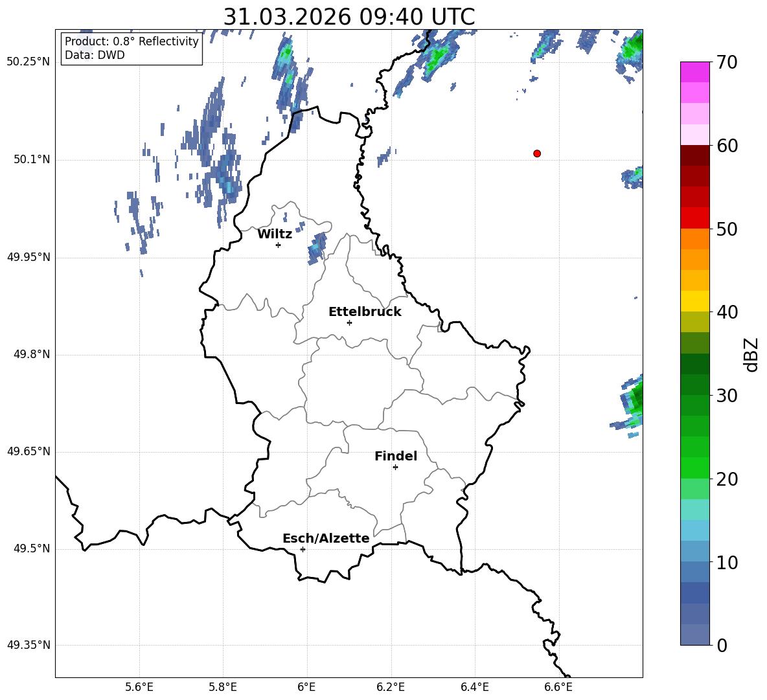The height and width of the screenshot is (700, 767).
Task: Click the colorbar tick label 40
Action: click(727, 312)
